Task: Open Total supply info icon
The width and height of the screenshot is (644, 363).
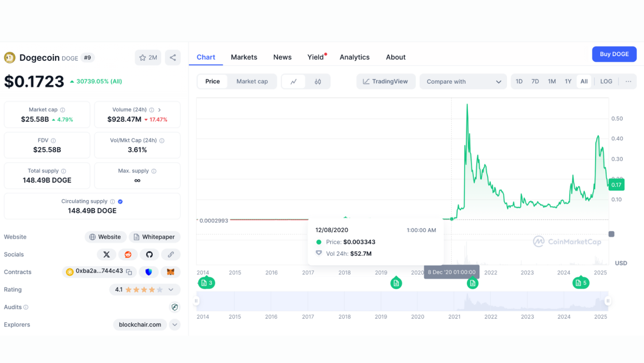Action: point(64,171)
